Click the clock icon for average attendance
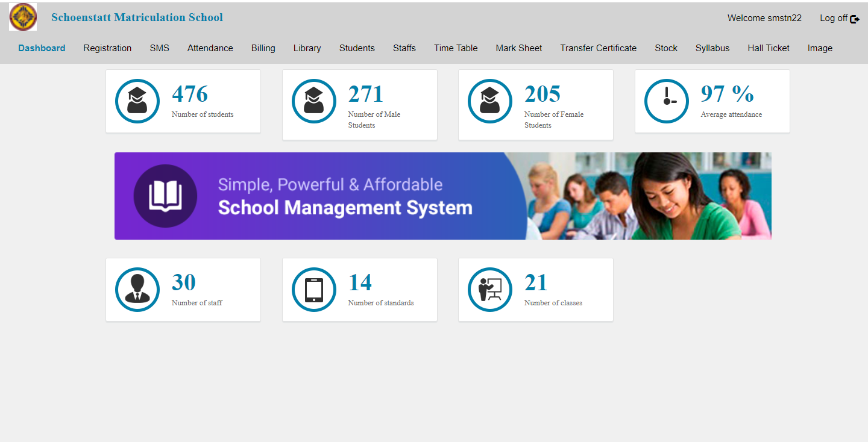Viewport: 868px width, 442px height. tap(667, 101)
